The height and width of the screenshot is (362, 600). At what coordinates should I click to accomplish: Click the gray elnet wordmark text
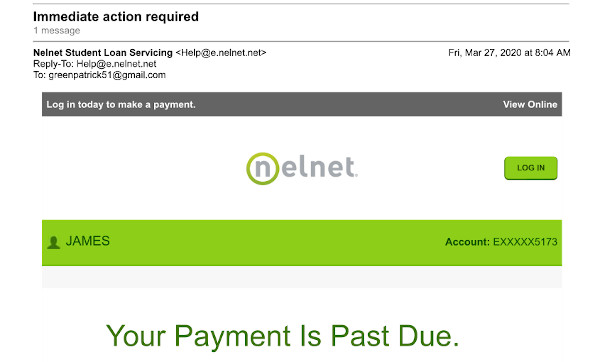pyautogui.click(x=320, y=167)
